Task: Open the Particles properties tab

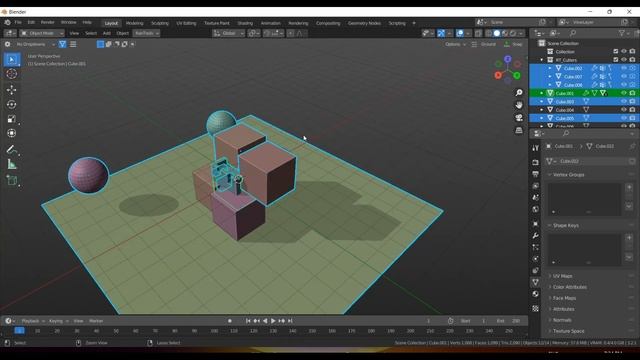Action: click(x=536, y=247)
